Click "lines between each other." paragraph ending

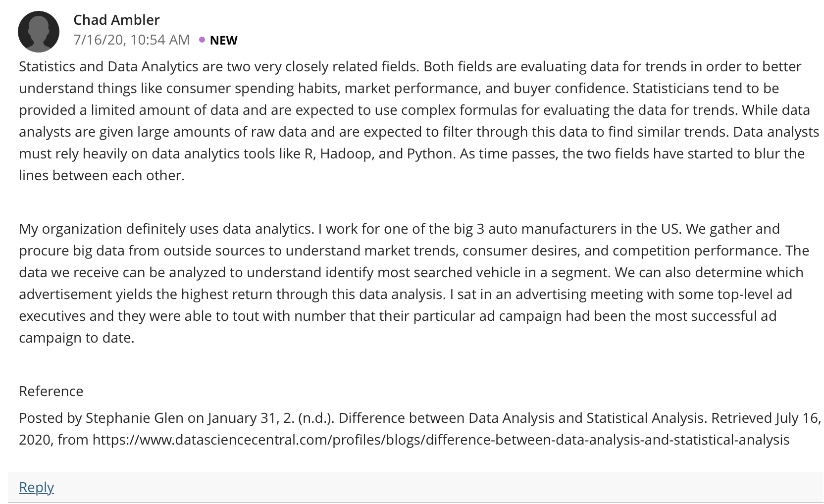coord(102,175)
